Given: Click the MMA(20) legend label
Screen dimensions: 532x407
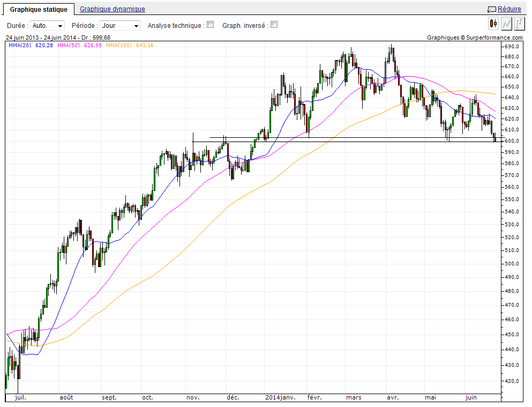Looking at the screenshot, I should pyautogui.click(x=20, y=46).
